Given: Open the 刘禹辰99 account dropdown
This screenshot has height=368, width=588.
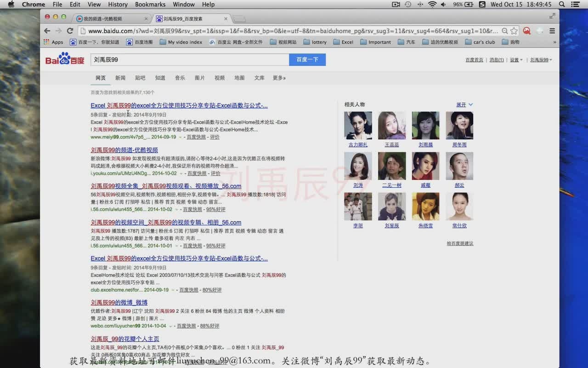Looking at the screenshot, I should 541,60.
